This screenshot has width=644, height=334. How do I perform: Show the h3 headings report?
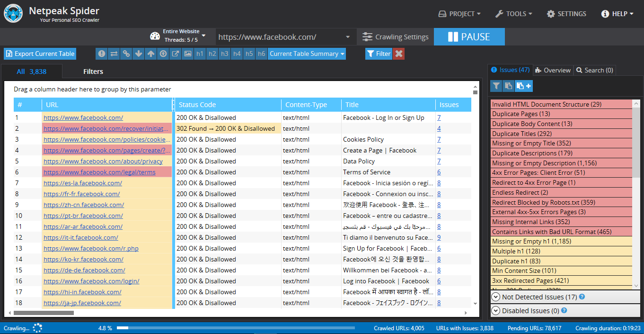click(225, 54)
